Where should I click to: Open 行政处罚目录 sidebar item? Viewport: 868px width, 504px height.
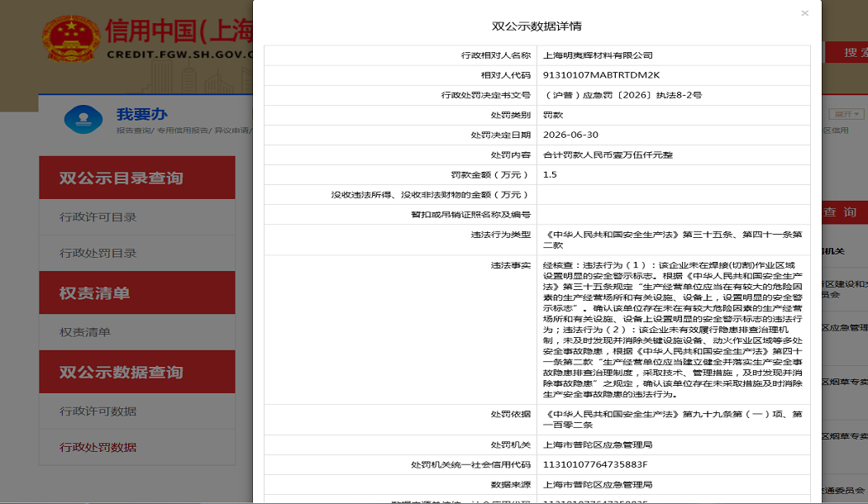pyautogui.click(x=137, y=254)
